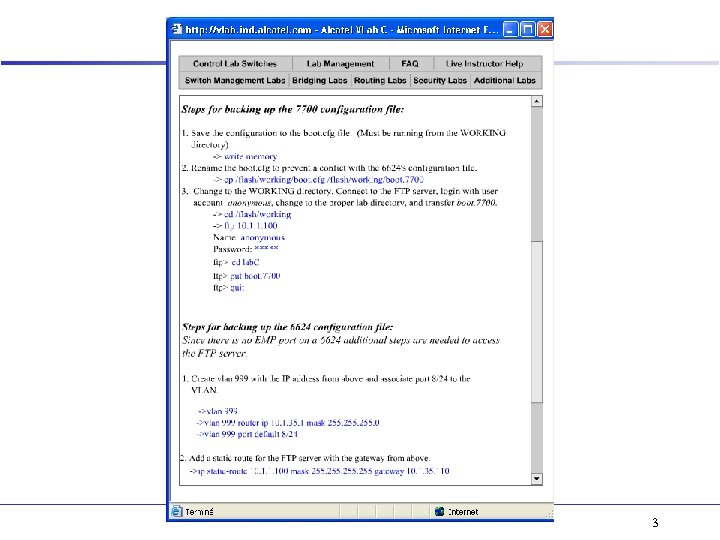Click the heading about backing up the 6624
Image resolution: width=720 pixels, height=540 pixels.
[x=287, y=327]
